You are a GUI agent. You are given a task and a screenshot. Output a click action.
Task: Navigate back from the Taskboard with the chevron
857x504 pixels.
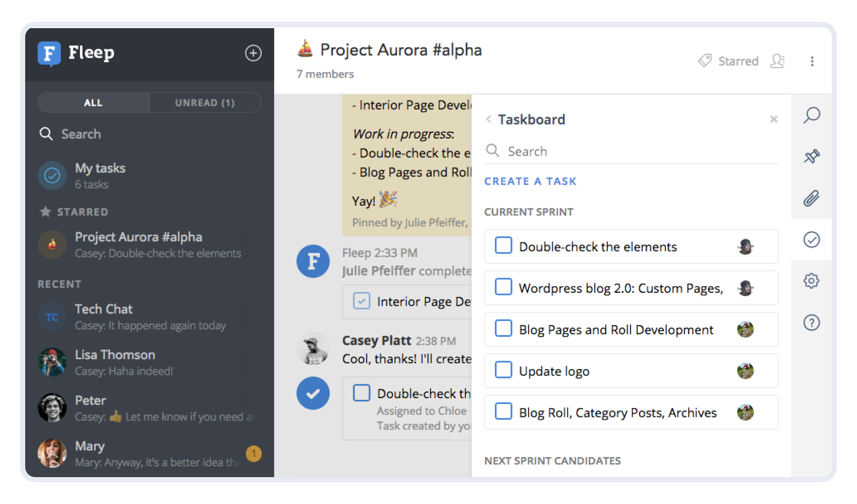tap(489, 119)
